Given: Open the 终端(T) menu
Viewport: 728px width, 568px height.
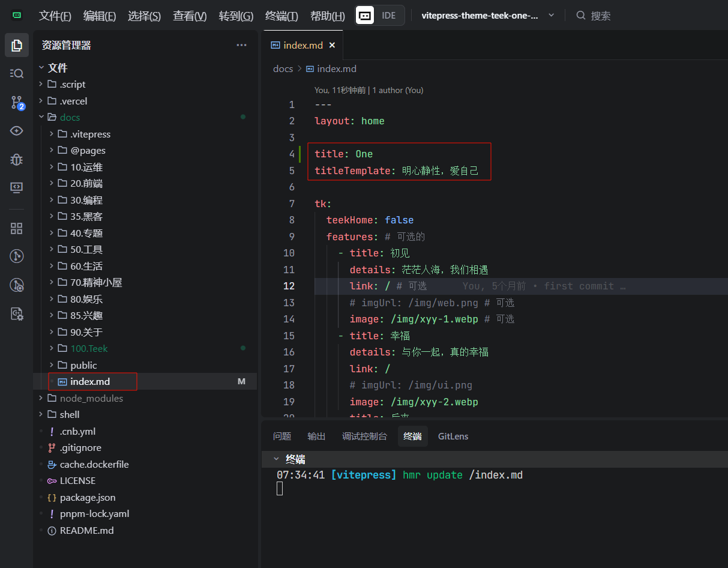Looking at the screenshot, I should pyautogui.click(x=281, y=16).
